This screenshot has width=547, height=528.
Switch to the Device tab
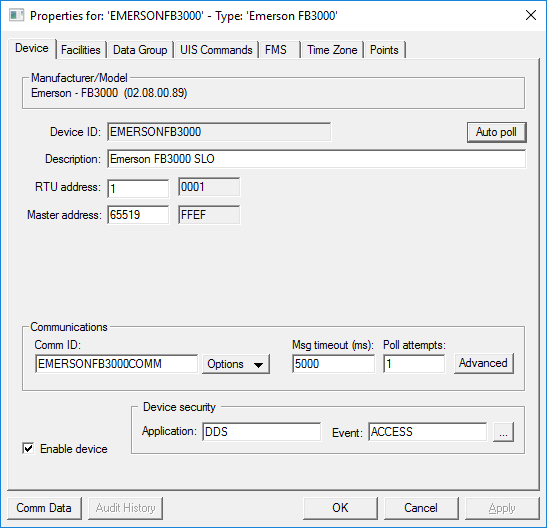tap(32, 48)
